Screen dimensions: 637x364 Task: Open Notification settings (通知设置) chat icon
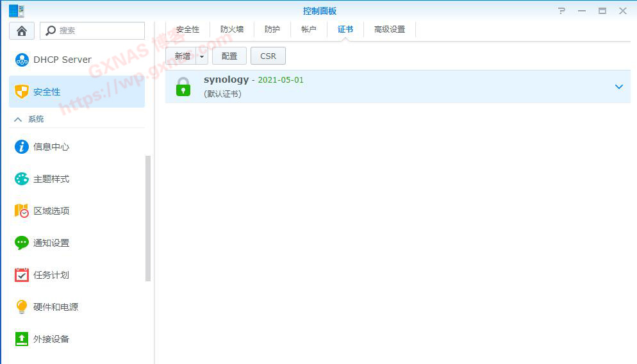(22, 243)
